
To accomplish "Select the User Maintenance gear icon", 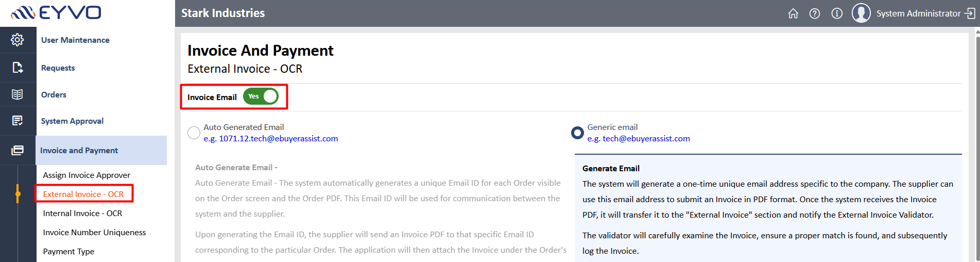I will (18, 40).
